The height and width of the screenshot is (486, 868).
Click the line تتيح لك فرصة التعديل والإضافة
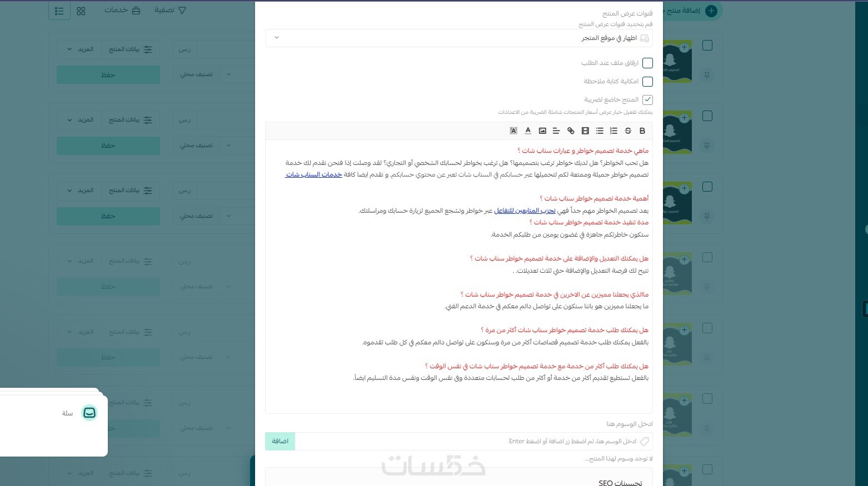click(581, 271)
